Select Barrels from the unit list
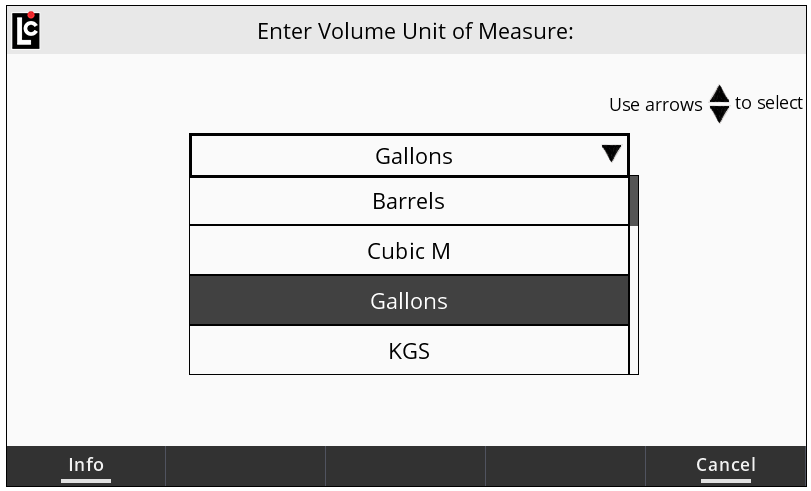The image size is (811, 491). pos(409,201)
